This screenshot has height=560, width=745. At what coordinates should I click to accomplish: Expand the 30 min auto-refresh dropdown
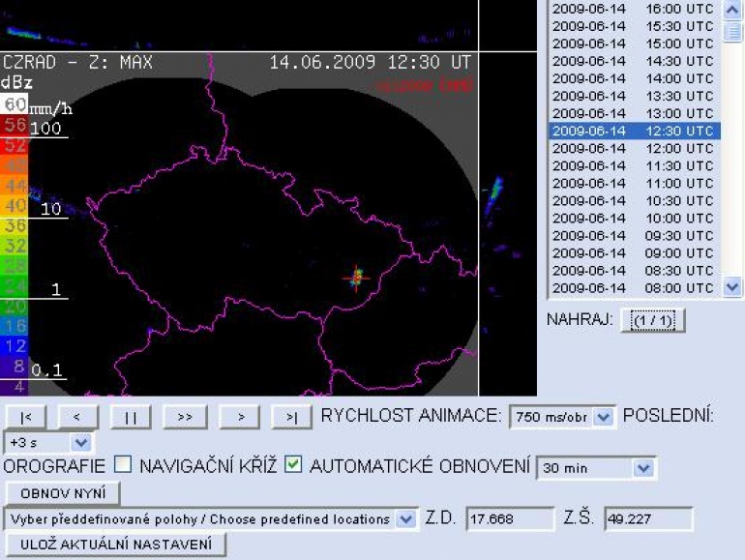point(596,468)
